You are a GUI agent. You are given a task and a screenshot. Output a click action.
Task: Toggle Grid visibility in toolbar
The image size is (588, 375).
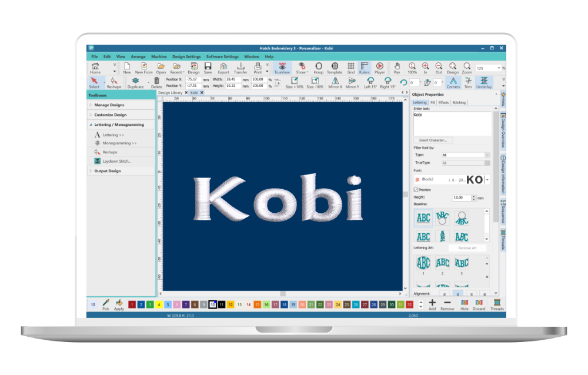pyautogui.click(x=351, y=68)
